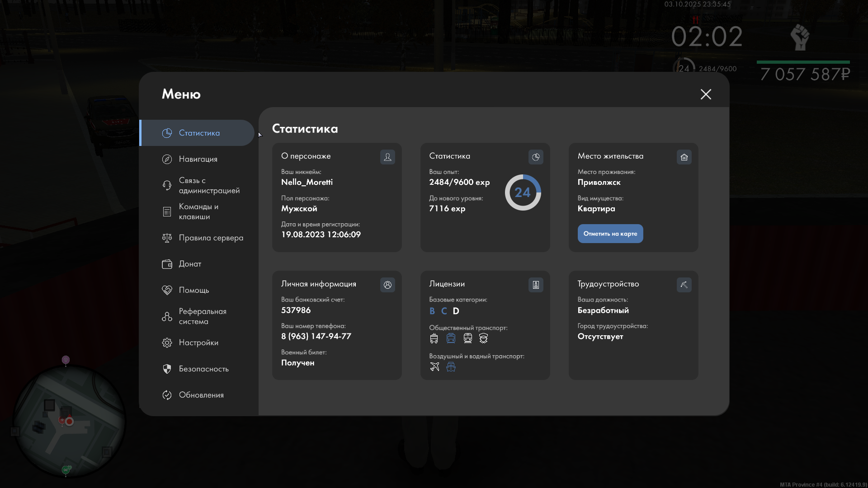
Task: Click Связь с администрацией link
Action: 209,185
